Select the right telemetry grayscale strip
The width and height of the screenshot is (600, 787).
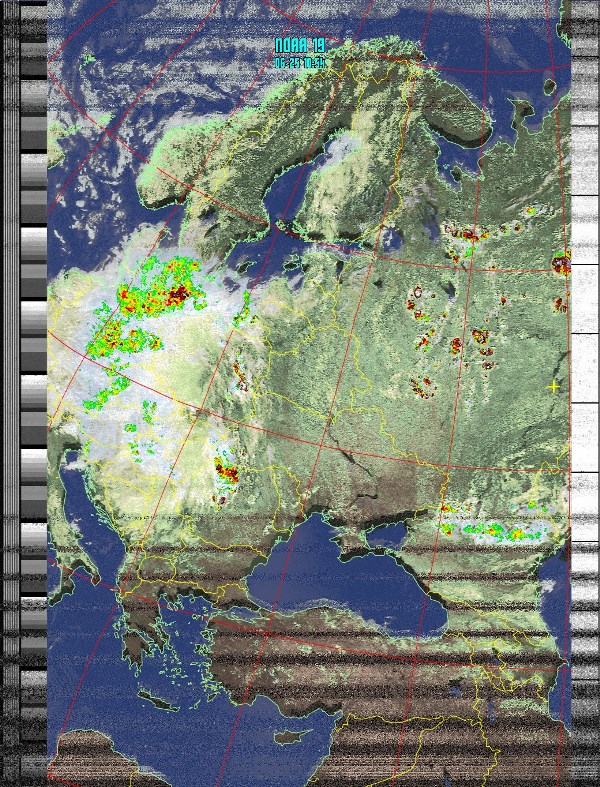tap(583, 400)
